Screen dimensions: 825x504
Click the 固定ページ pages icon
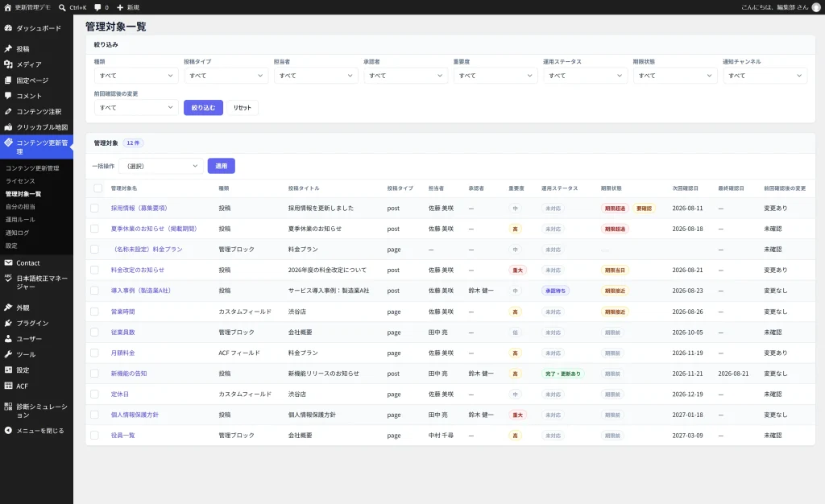pos(8,80)
